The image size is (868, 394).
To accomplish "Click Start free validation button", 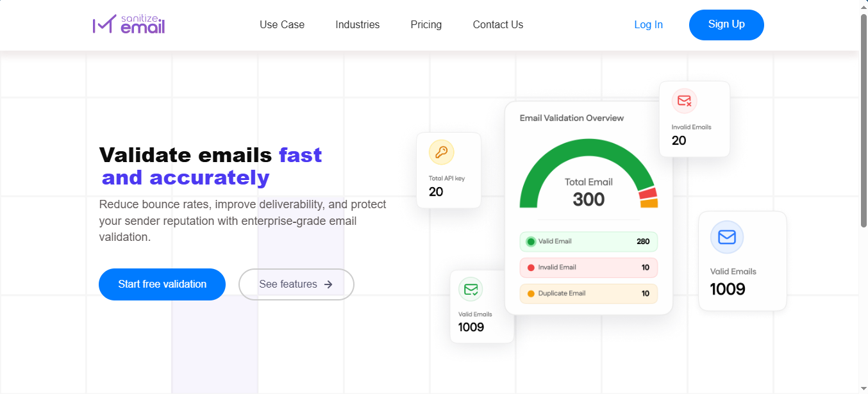I will (x=162, y=284).
